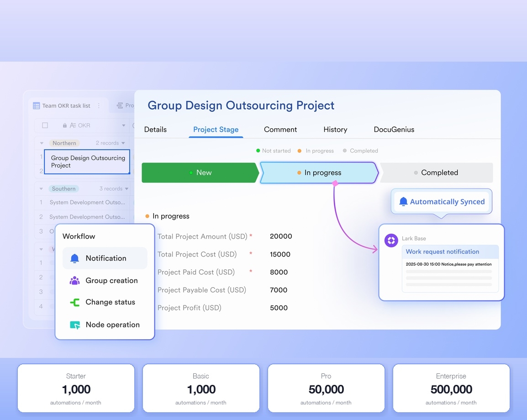Open the OKR column dropdown arrow

coord(124,126)
